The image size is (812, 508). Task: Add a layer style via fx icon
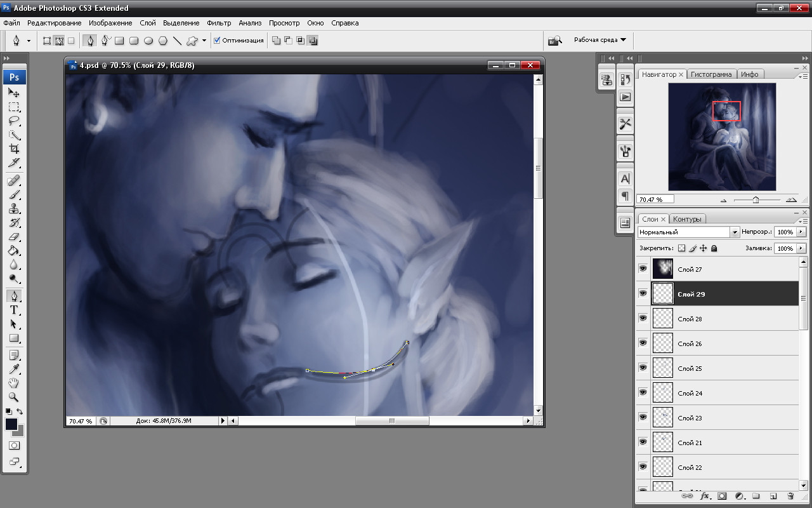point(704,496)
